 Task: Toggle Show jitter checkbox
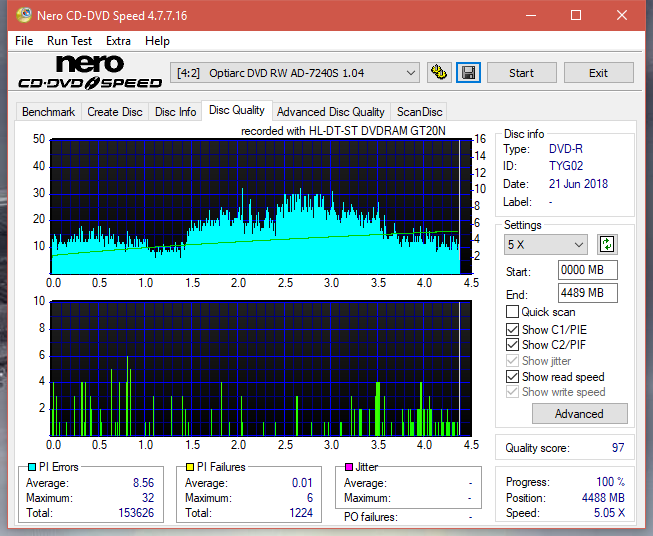[512, 361]
